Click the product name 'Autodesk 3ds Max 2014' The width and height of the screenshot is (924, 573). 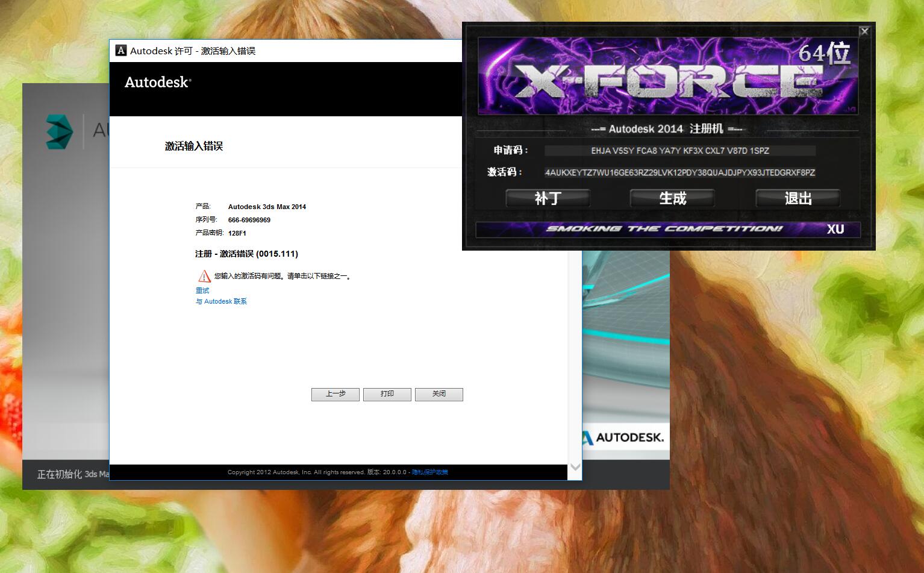point(267,207)
